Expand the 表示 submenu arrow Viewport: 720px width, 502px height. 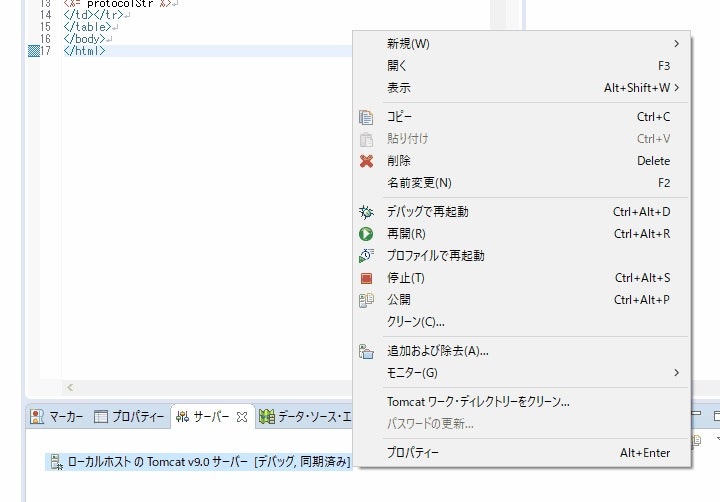pos(676,88)
